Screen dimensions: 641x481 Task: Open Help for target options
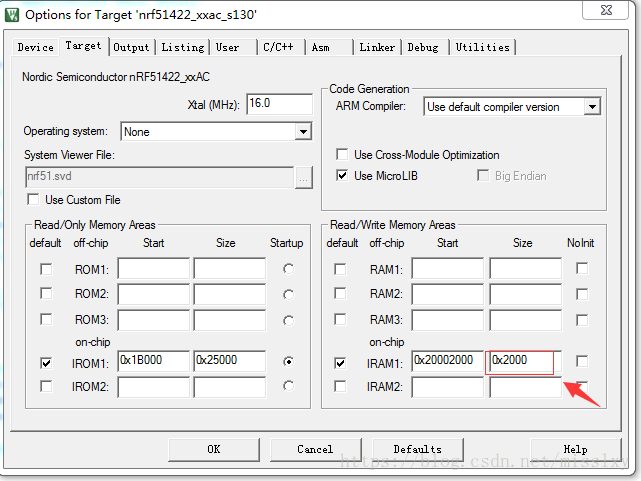click(x=576, y=450)
